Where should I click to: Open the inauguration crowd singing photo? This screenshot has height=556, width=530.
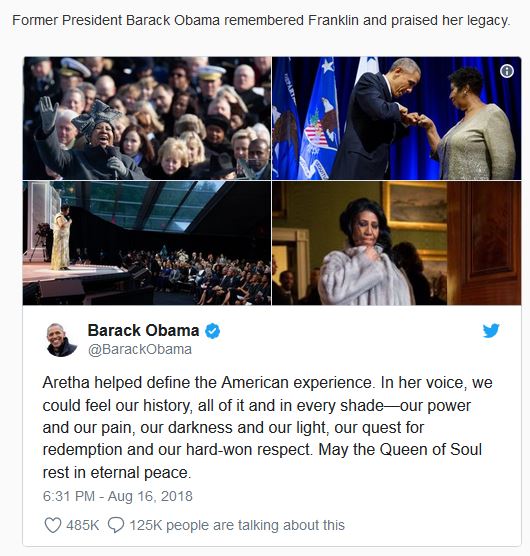(x=147, y=118)
